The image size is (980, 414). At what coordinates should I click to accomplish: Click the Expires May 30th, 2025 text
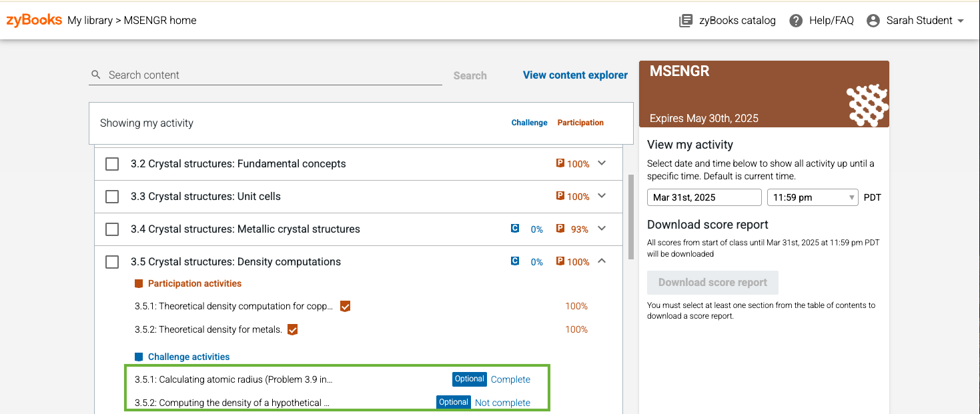[x=704, y=118]
